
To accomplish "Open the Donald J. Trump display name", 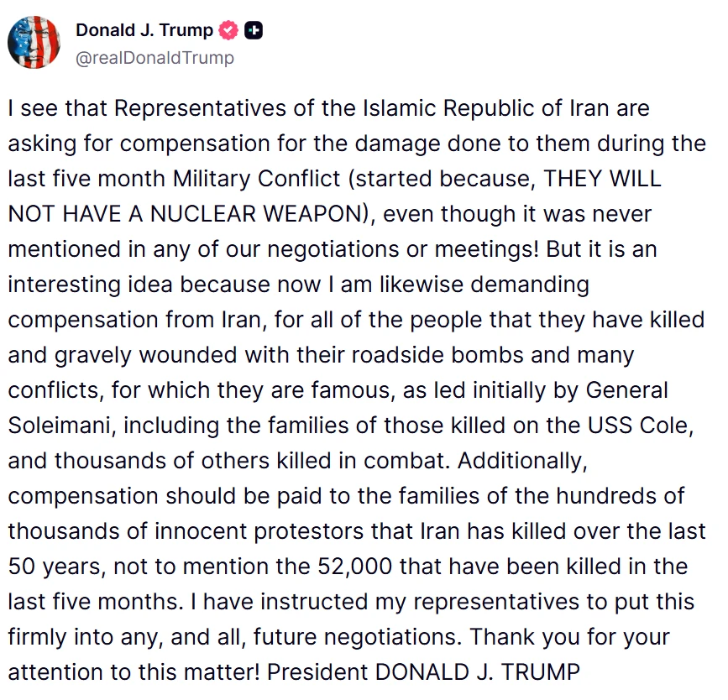I will click(144, 30).
